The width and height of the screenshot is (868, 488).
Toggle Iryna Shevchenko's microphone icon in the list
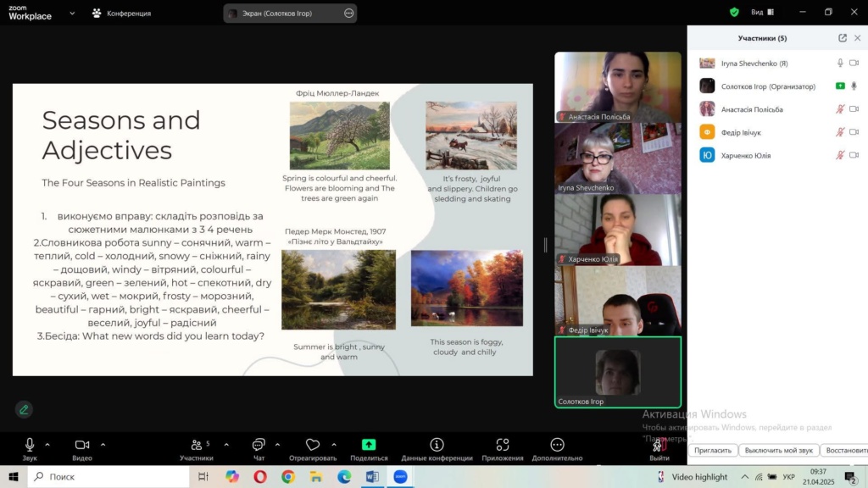pos(840,63)
